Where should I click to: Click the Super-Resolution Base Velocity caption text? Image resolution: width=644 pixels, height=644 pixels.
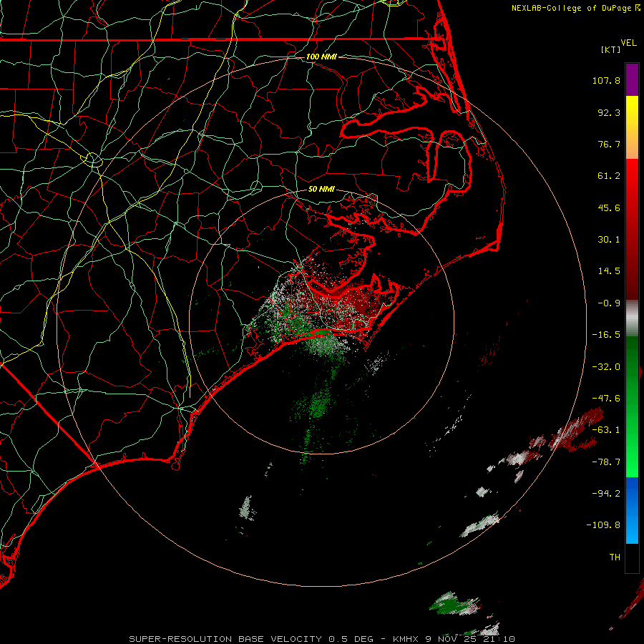321,639
